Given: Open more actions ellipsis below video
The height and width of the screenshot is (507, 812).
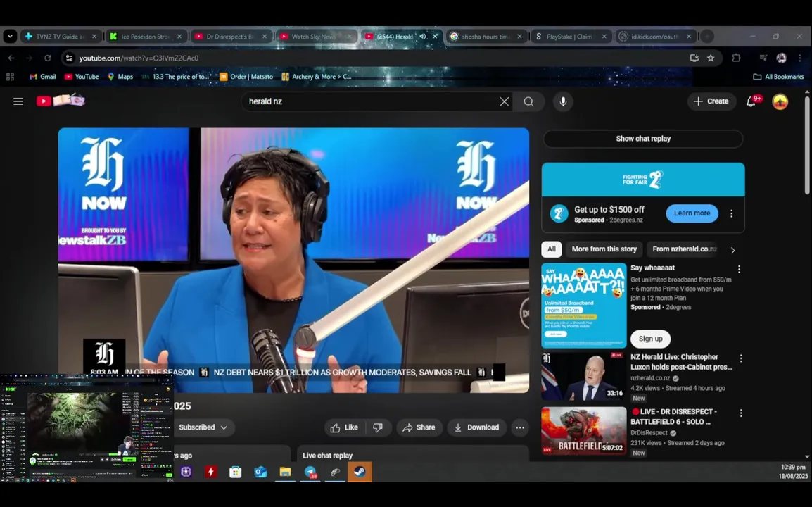Looking at the screenshot, I should [x=520, y=427].
